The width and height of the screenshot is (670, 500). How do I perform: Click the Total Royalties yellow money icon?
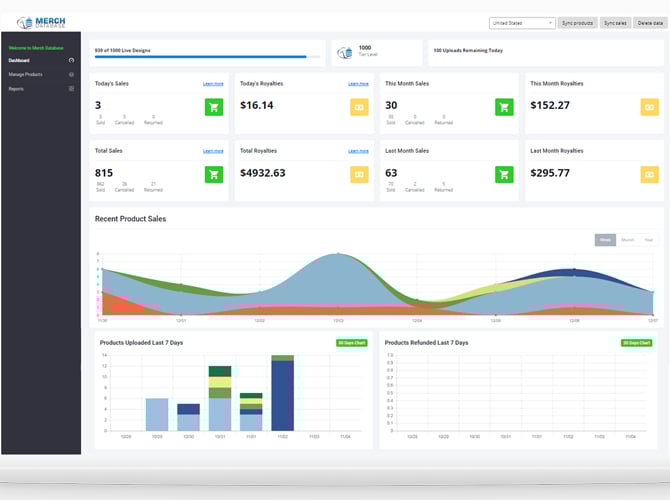[x=359, y=174]
